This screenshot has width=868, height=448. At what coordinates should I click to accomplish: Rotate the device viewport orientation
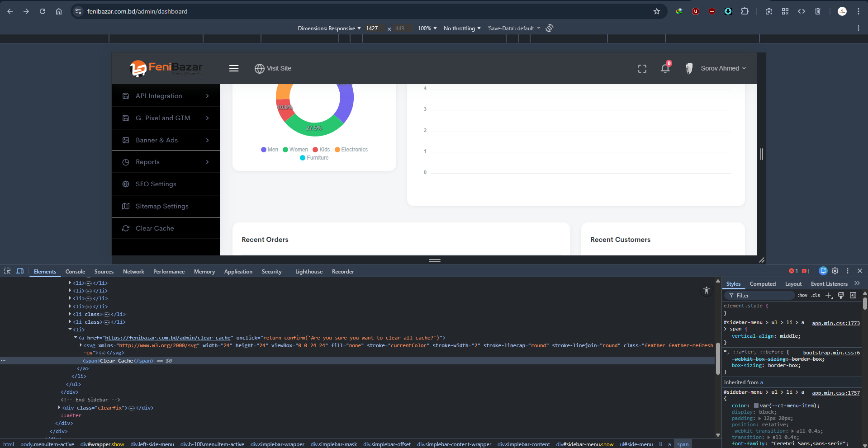click(550, 28)
